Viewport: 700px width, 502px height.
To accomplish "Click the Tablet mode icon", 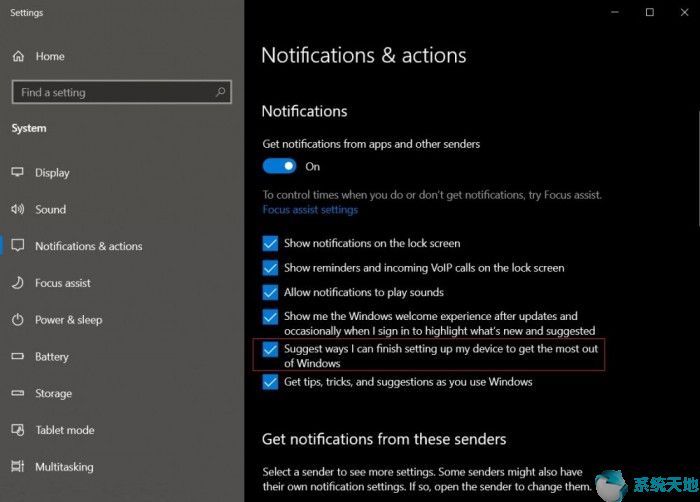I will click(17, 430).
